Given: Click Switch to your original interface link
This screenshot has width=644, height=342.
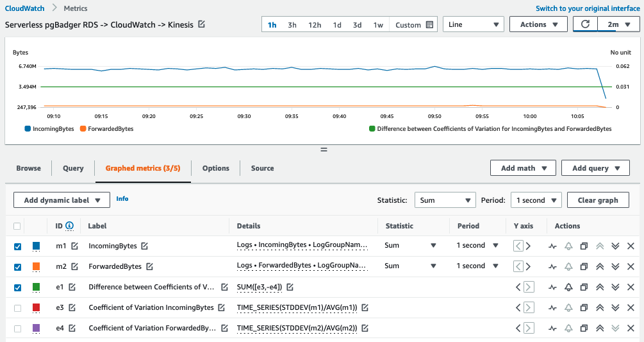Looking at the screenshot, I should [x=587, y=8].
